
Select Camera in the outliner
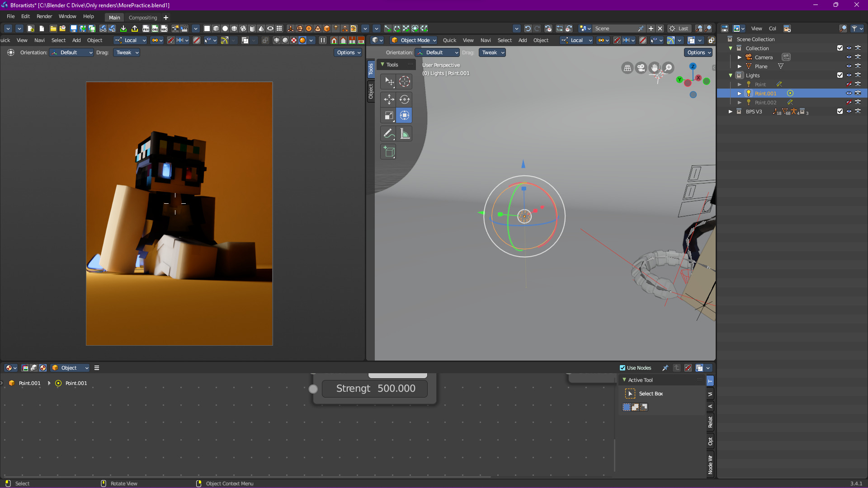pyautogui.click(x=764, y=57)
